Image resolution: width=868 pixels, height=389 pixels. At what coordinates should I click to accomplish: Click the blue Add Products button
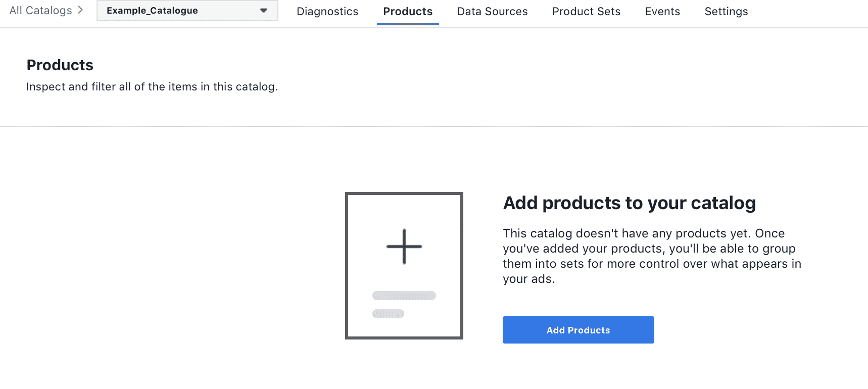(x=578, y=330)
